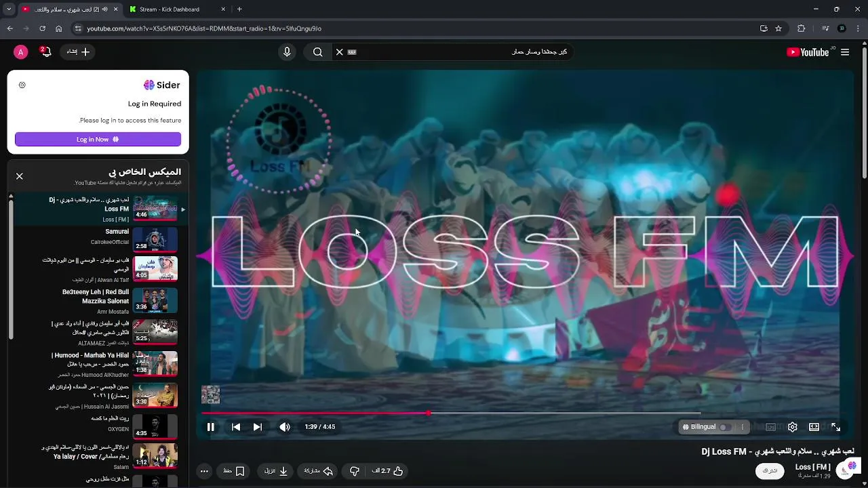Open notifications bell
868x488 pixels.
pos(45,52)
